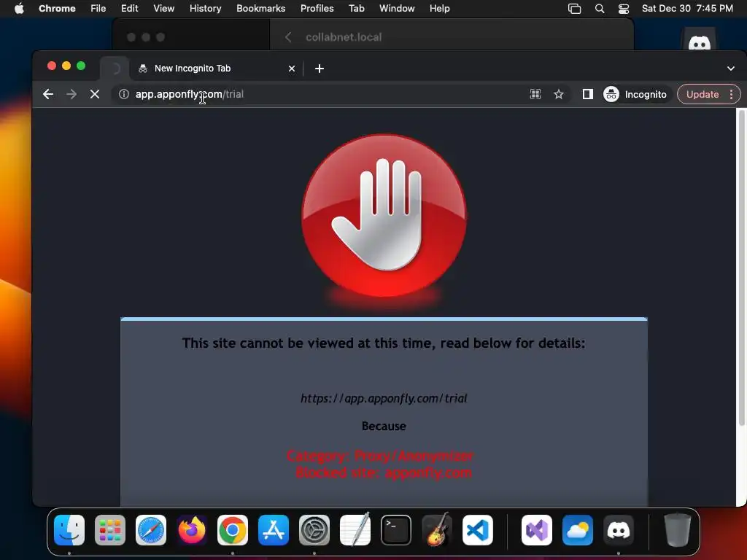Stop loading the page with the X button
747x560 pixels.
95,94
